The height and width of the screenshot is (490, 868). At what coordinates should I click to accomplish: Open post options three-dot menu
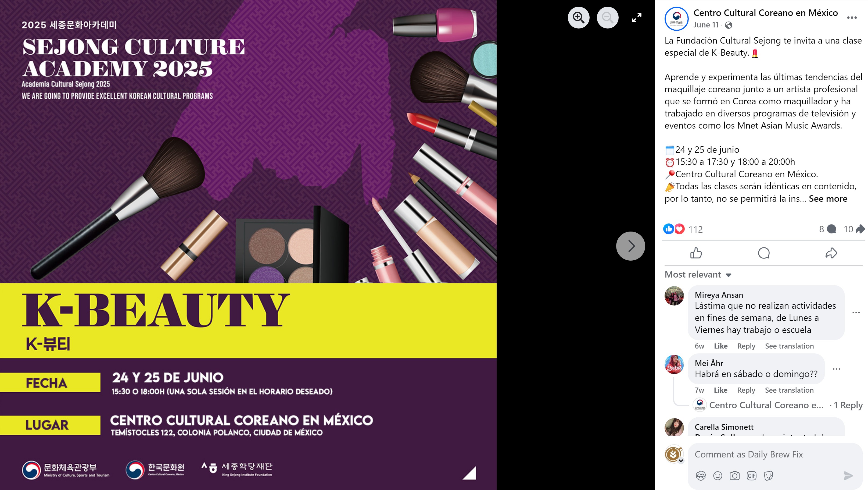coord(852,18)
